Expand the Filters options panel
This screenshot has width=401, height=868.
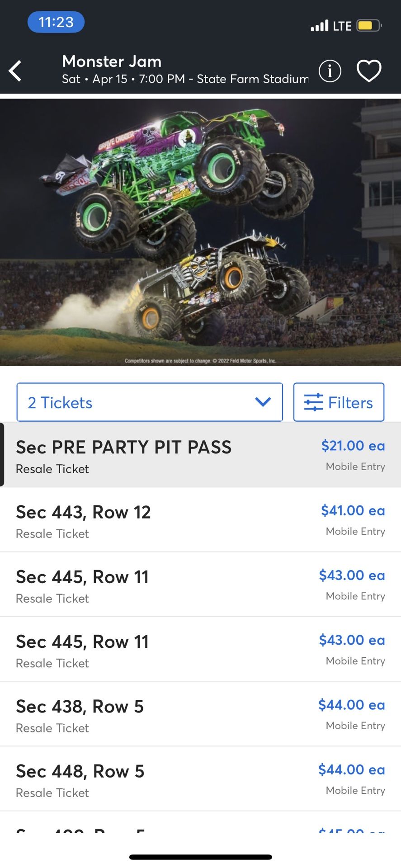(339, 402)
